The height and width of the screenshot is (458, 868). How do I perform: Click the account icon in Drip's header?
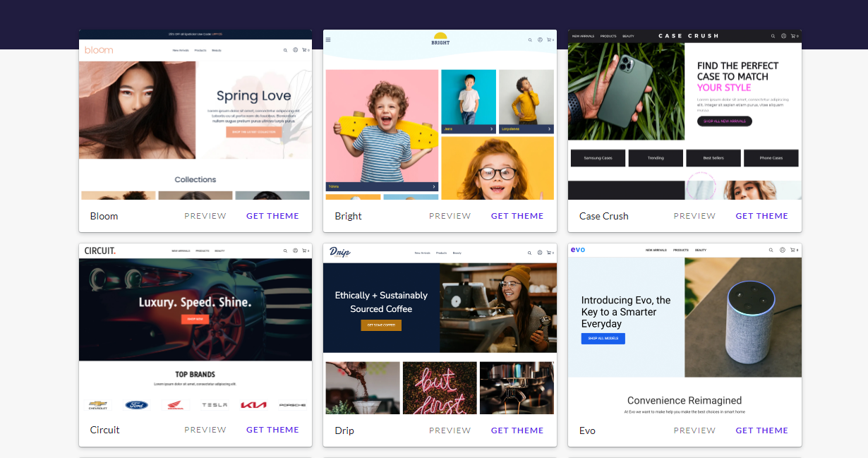(540, 252)
